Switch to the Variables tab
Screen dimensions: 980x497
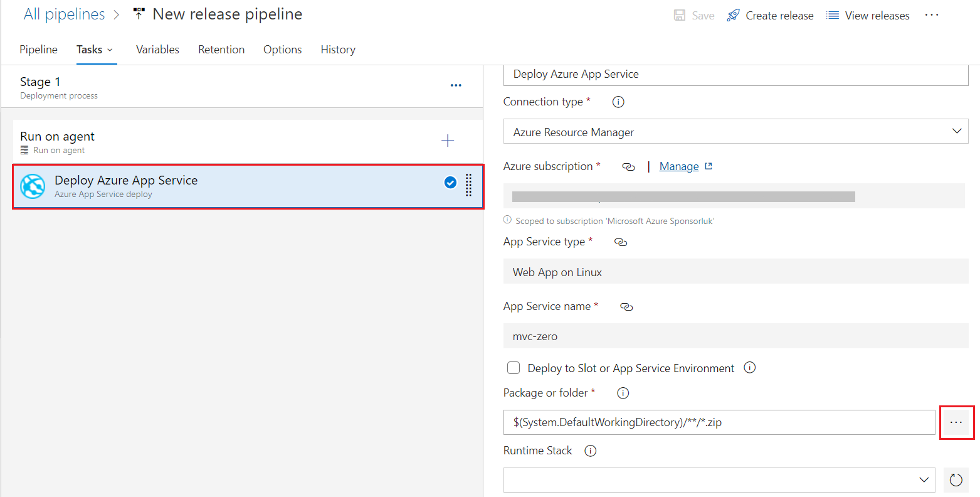pyautogui.click(x=157, y=50)
